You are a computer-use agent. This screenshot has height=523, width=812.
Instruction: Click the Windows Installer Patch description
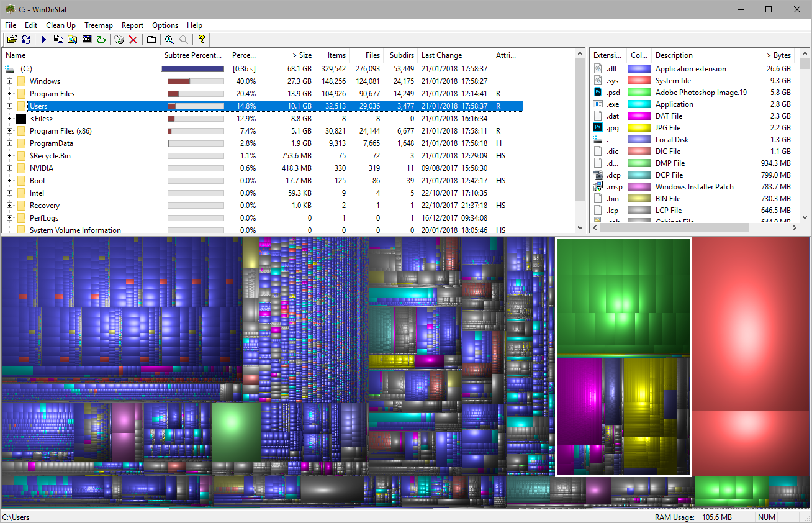click(694, 187)
